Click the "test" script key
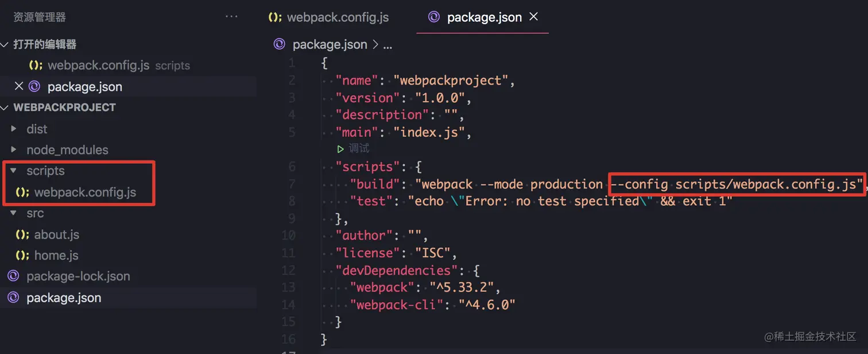 [372, 201]
